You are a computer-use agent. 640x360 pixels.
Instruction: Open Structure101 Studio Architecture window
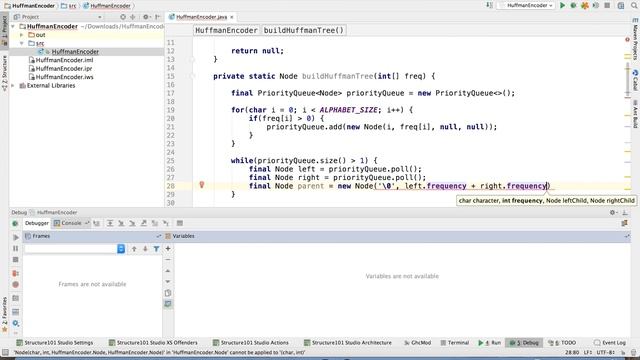point(348,343)
